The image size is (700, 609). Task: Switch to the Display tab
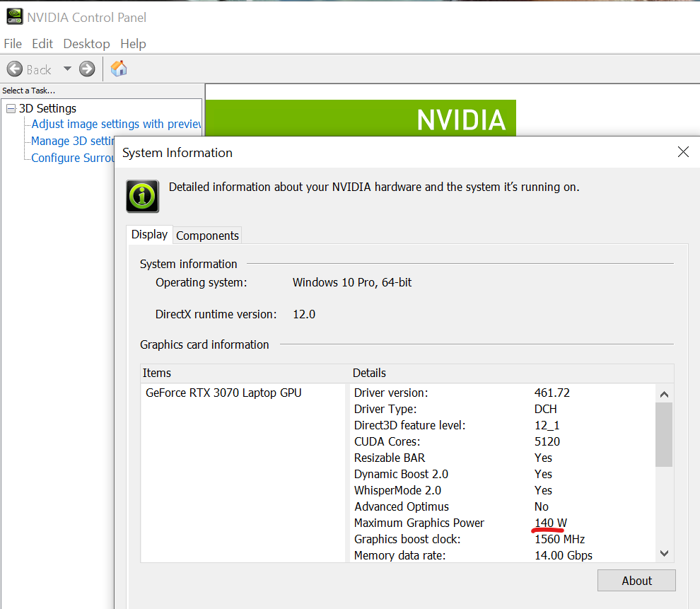[x=150, y=234]
